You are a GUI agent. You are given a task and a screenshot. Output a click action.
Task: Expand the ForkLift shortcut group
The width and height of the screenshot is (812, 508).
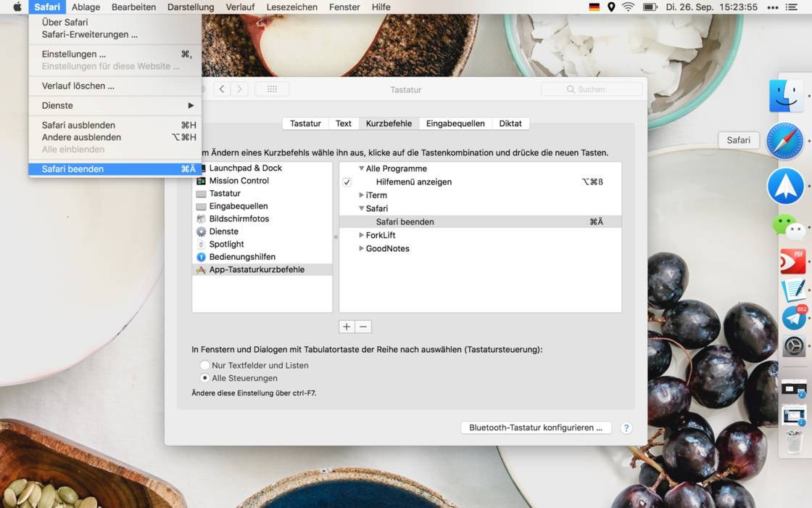[362, 235]
